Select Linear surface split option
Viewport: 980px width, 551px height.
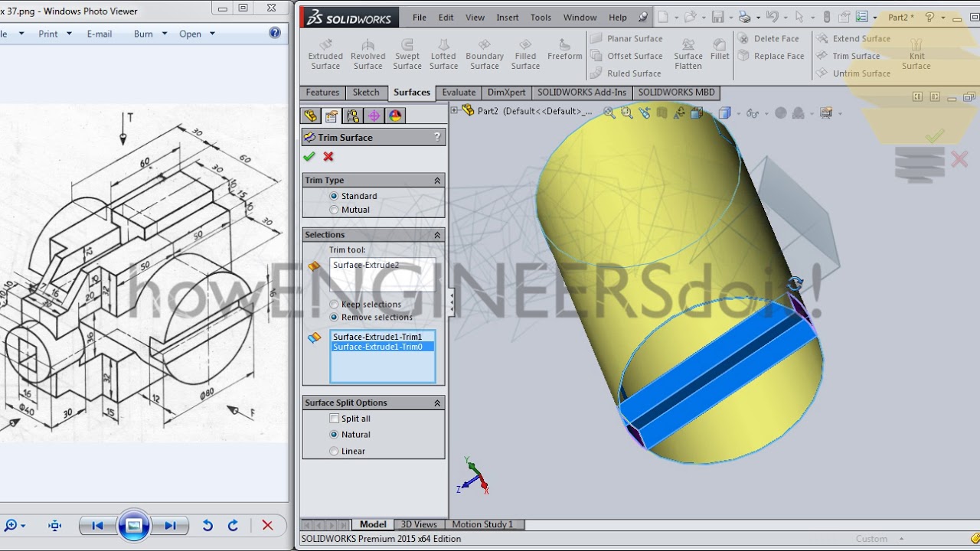click(x=334, y=452)
